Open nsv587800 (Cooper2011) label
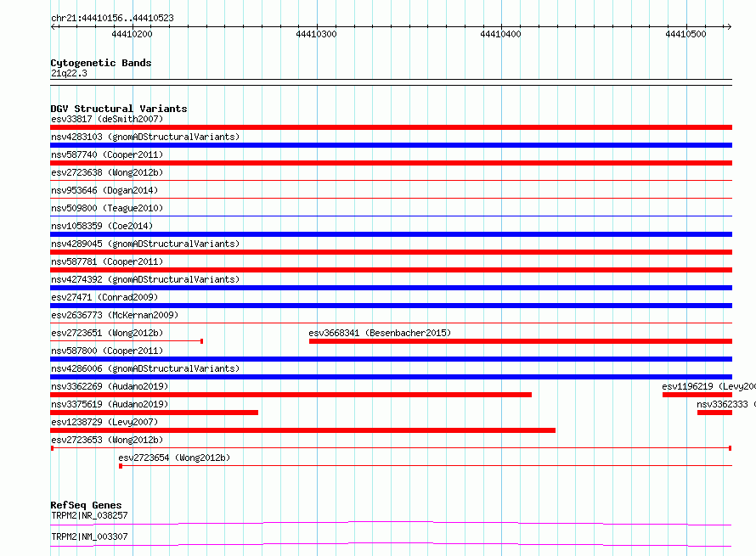Image resolution: width=756 pixels, height=556 pixels. pyautogui.click(x=107, y=351)
